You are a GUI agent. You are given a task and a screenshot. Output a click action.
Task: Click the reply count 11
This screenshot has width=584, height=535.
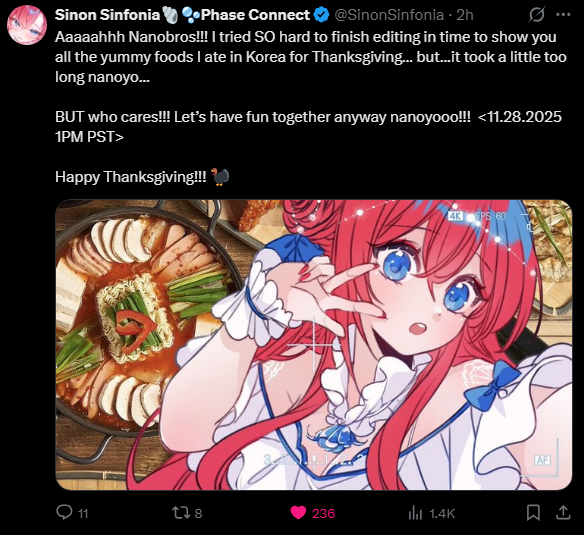click(83, 514)
